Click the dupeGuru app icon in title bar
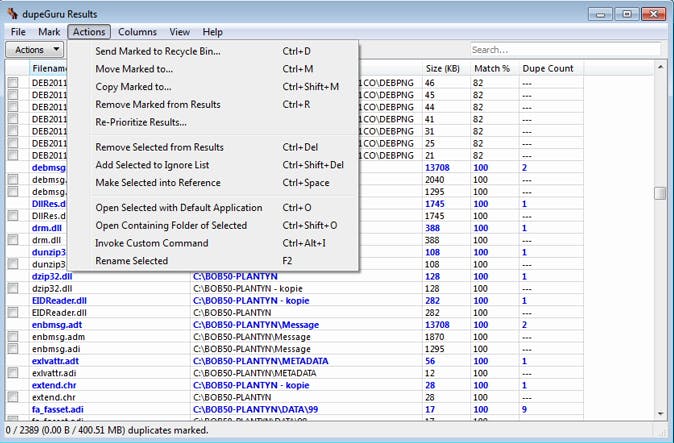Viewport: 674px width, 443px height. (x=14, y=13)
